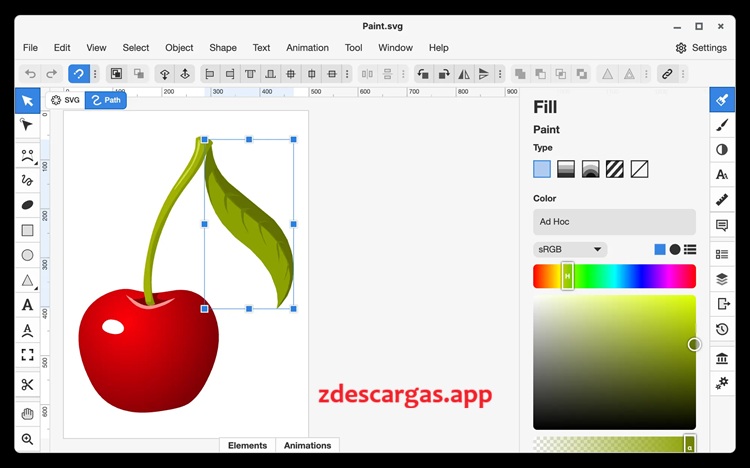Open the Stroke panel brush icon
Viewport: 750px width, 468px height.
pos(722,125)
